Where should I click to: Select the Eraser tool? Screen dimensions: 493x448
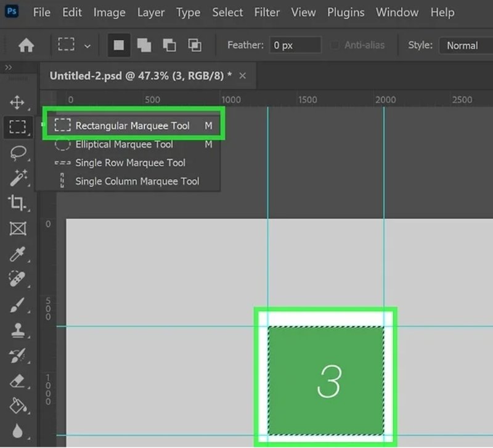click(x=18, y=380)
